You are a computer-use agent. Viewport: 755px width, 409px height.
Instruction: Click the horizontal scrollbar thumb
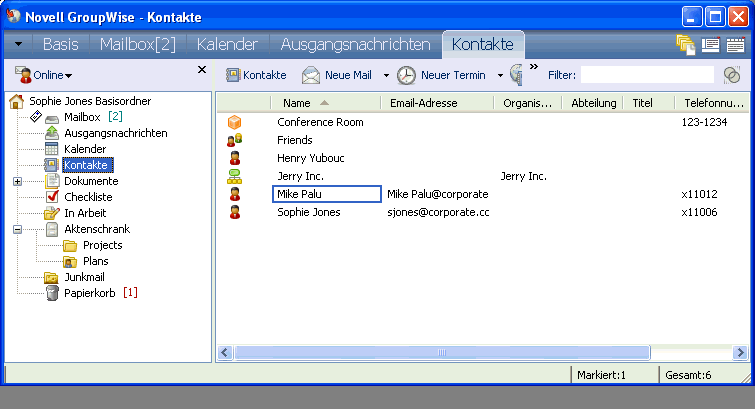[442, 353]
